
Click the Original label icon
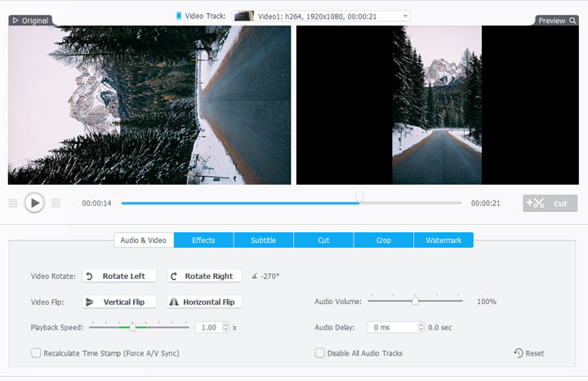pyautogui.click(x=16, y=20)
